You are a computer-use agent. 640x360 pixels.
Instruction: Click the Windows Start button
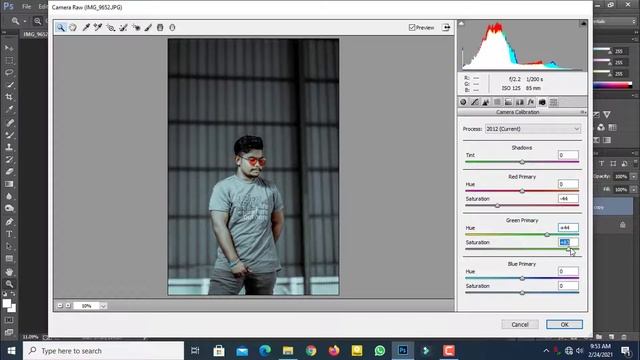tap(11, 351)
